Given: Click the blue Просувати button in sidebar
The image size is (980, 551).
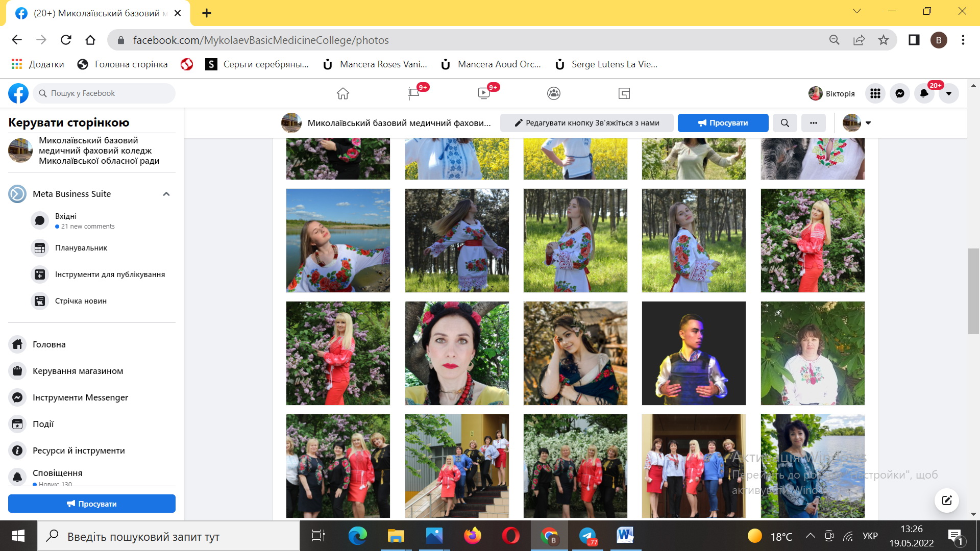Looking at the screenshot, I should point(92,504).
